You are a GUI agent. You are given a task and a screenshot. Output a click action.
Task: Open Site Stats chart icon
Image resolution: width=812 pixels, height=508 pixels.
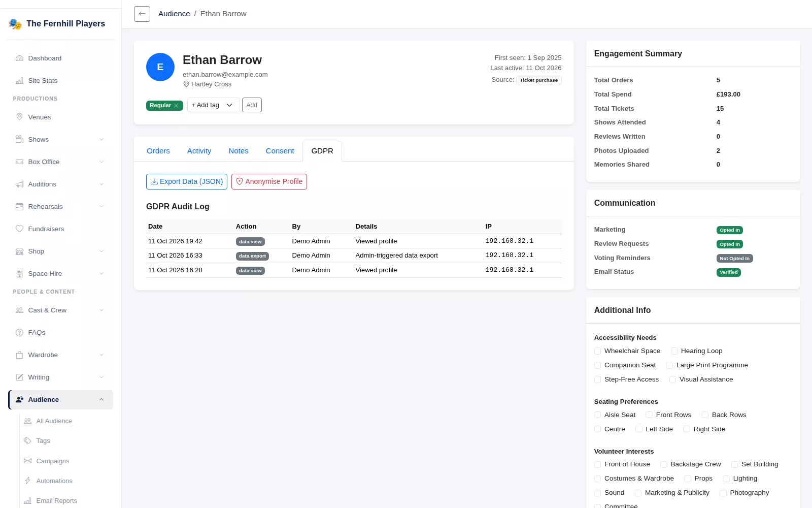point(20,81)
